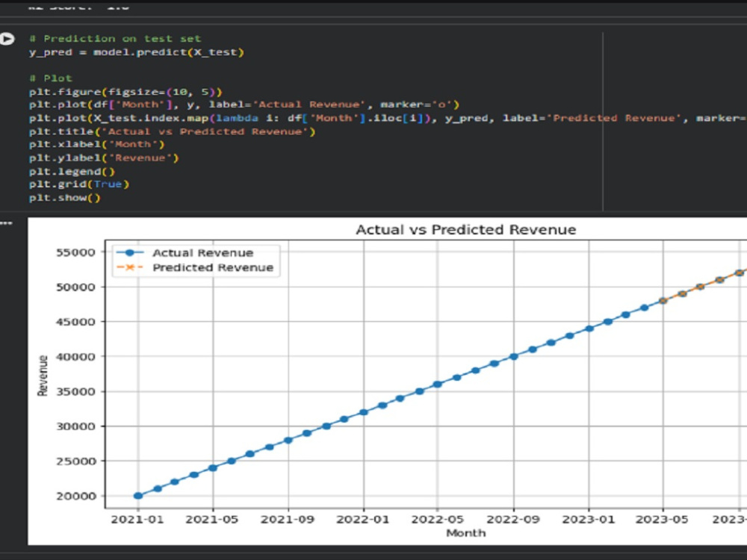Click the 40000 y-axis tick label
This screenshot has width=747, height=560.
(x=75, y=357)
